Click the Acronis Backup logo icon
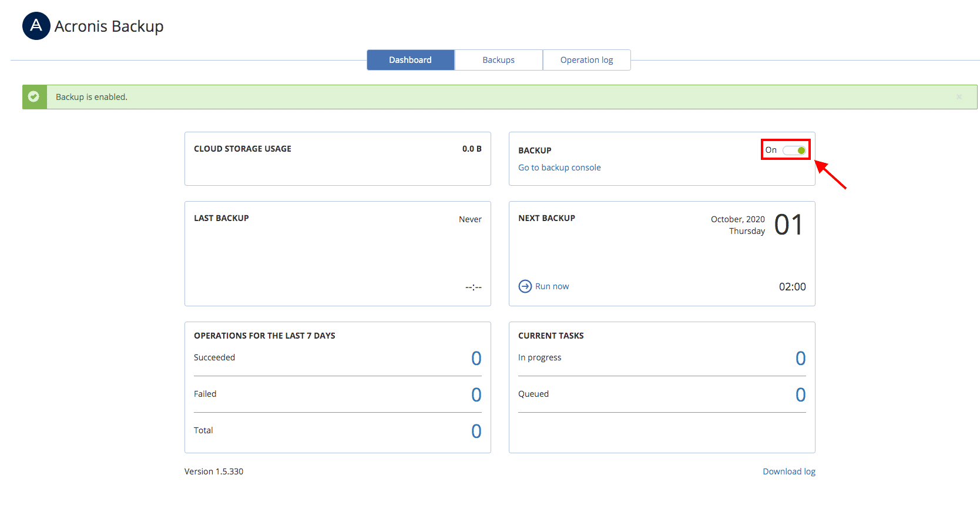 coord(36,26)
